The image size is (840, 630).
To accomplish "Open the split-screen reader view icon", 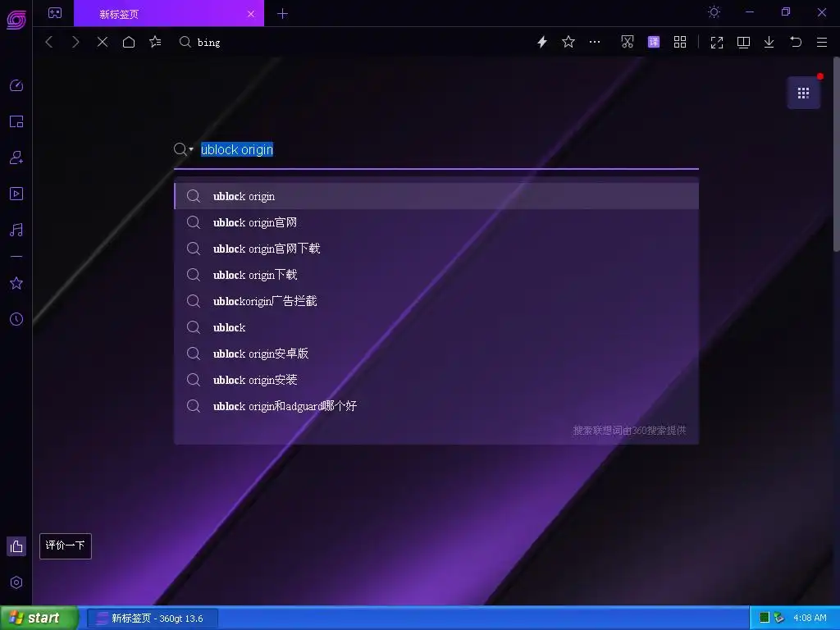I will click(x=743, y=43).
